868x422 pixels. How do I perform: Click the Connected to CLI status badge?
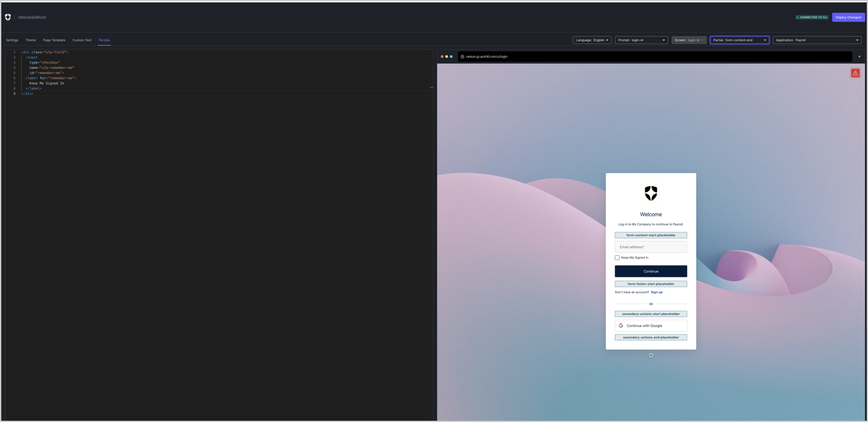point(812,17)
